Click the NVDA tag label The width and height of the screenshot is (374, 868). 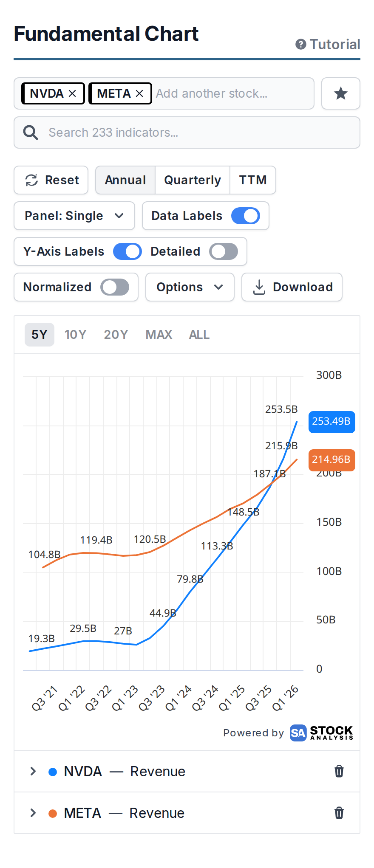pyautogui.click(x=47, y=93)
